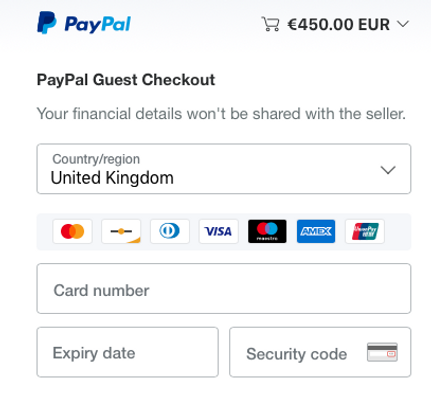Select the AMEX card icon
This screenshot has width=431, height=396.
316,231
